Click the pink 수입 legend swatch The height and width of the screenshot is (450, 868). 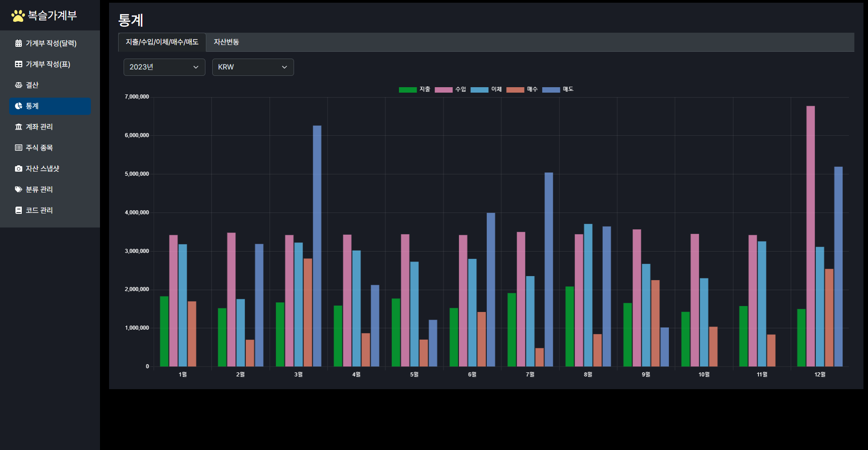pos(444,89)
